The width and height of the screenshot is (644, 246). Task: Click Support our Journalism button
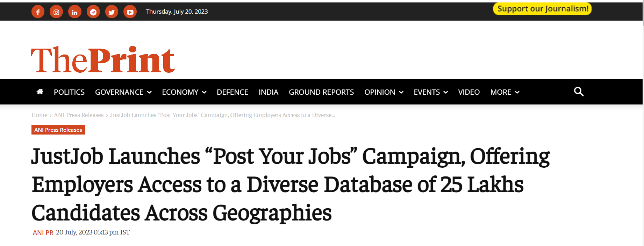click(542, 9)
